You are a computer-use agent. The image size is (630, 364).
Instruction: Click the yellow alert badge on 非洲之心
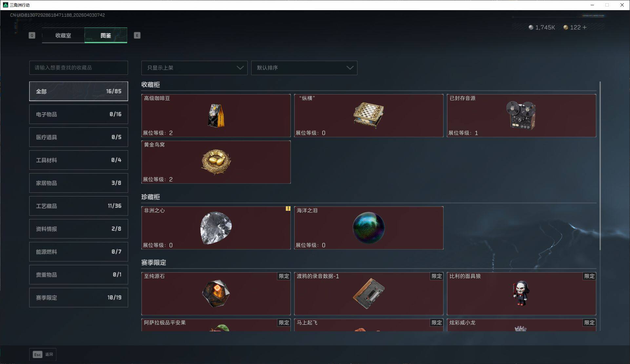click(x=288, y=209)
